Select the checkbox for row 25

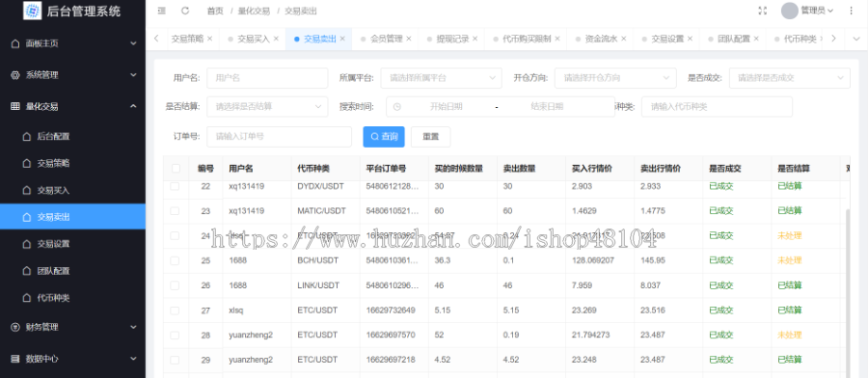pyautogui.click(x=175, y=260)
